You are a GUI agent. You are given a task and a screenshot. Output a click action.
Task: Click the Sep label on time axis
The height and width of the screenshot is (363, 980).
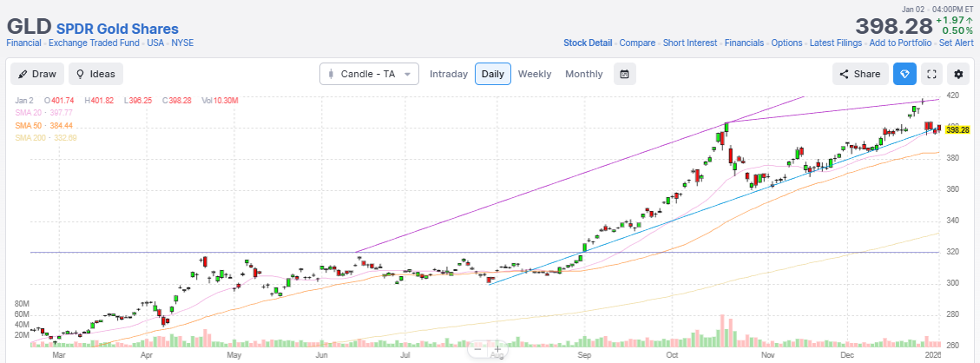click(x=584, y=355)
